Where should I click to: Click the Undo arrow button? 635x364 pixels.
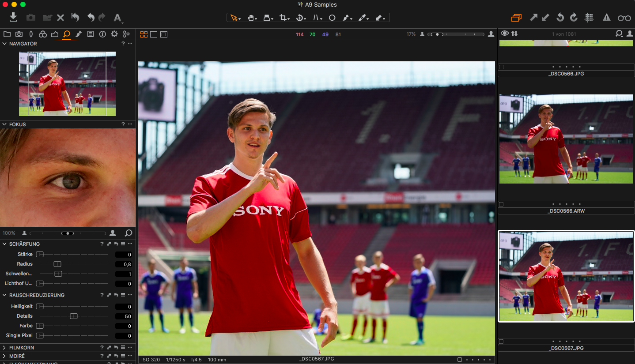91,17
